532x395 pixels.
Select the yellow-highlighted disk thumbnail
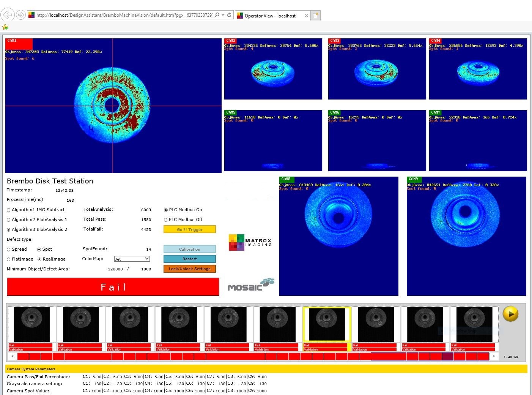click(327, 324)
